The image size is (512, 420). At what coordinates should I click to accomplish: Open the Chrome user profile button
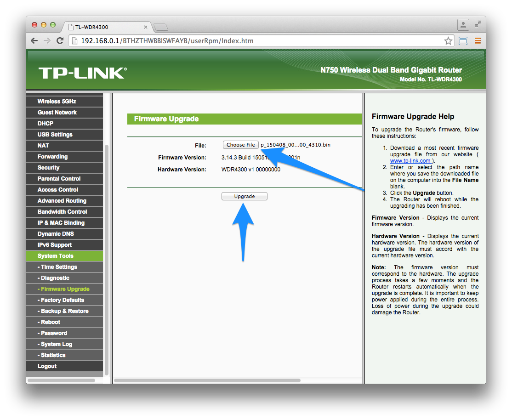(x=463, y=24)
